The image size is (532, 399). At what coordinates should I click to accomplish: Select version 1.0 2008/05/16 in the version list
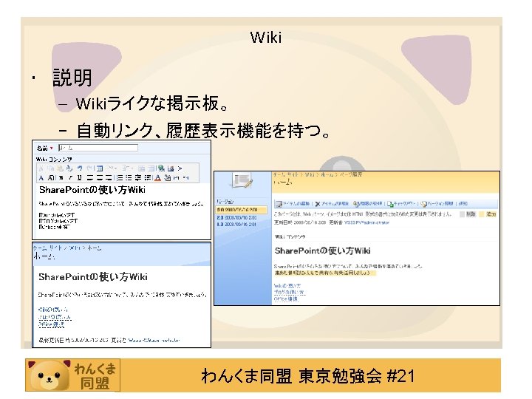pyautogui.click(x=237, y=225)
